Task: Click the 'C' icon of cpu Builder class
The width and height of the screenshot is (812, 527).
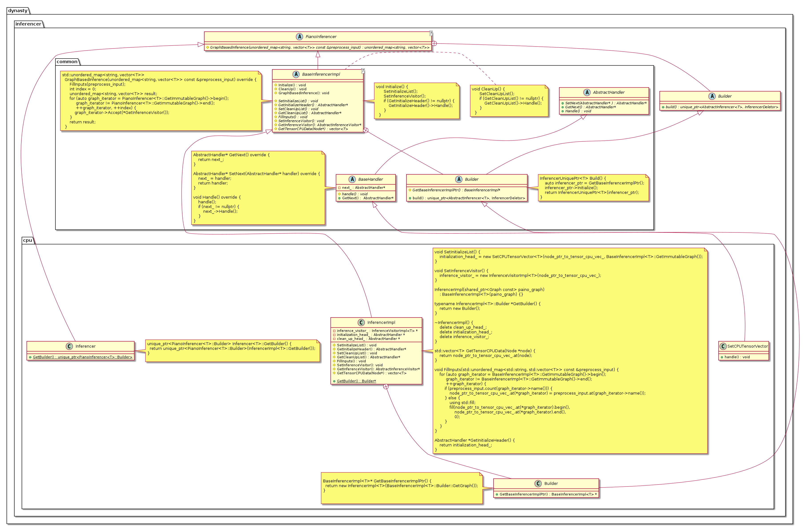Action: click(538, 483)
